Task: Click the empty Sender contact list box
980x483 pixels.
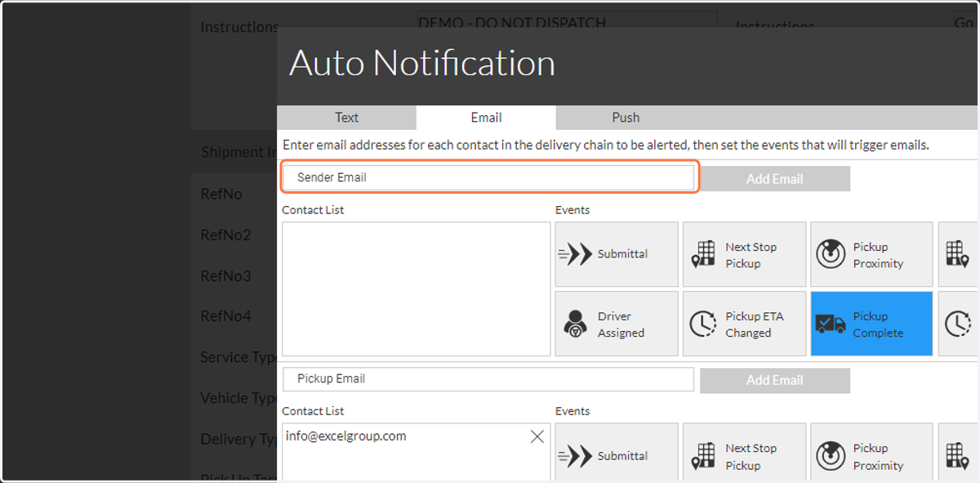Action: click(416, 289)
